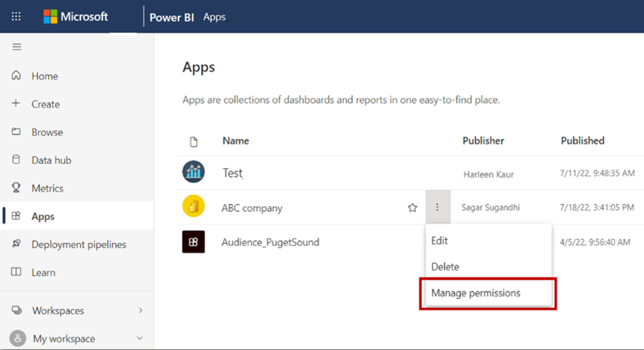
Task: Open Deployment pipelines rocket icon
Action: click(x=16, y=245)
